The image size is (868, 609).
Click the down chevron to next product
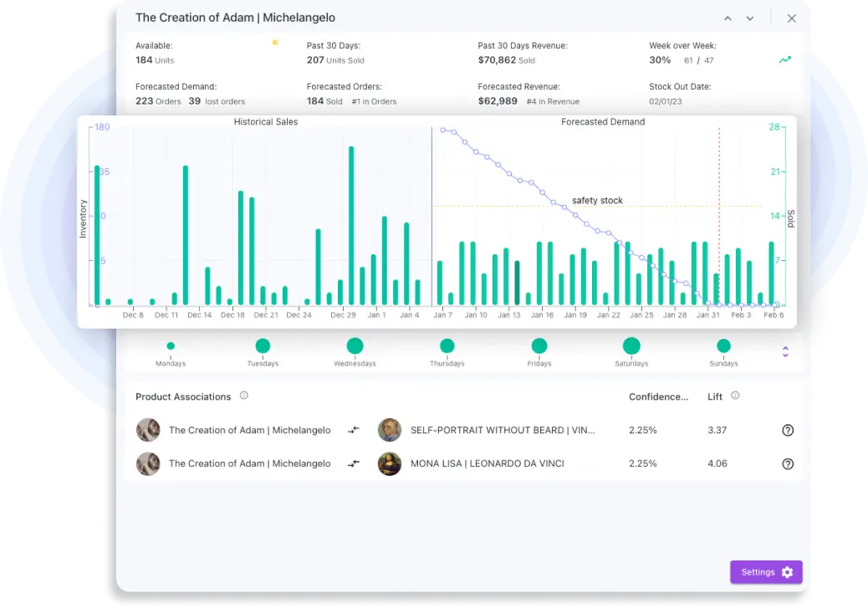[x=750, y=18]
